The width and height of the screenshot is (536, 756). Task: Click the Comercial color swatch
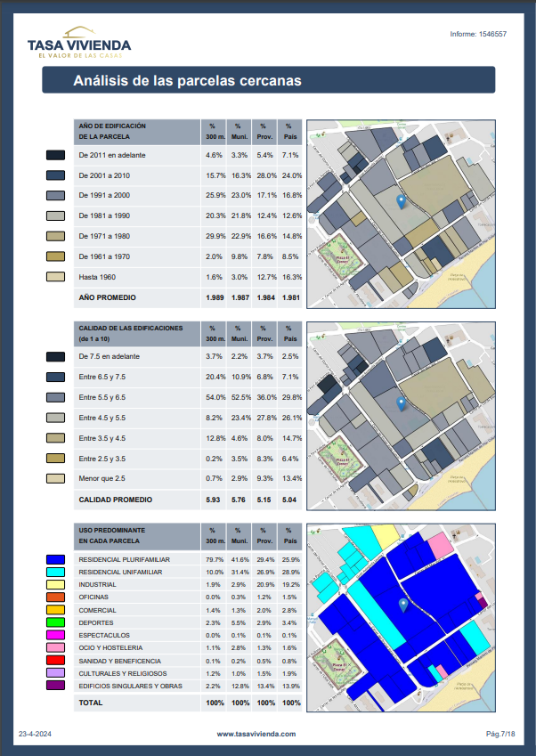(x=55, y=610)
